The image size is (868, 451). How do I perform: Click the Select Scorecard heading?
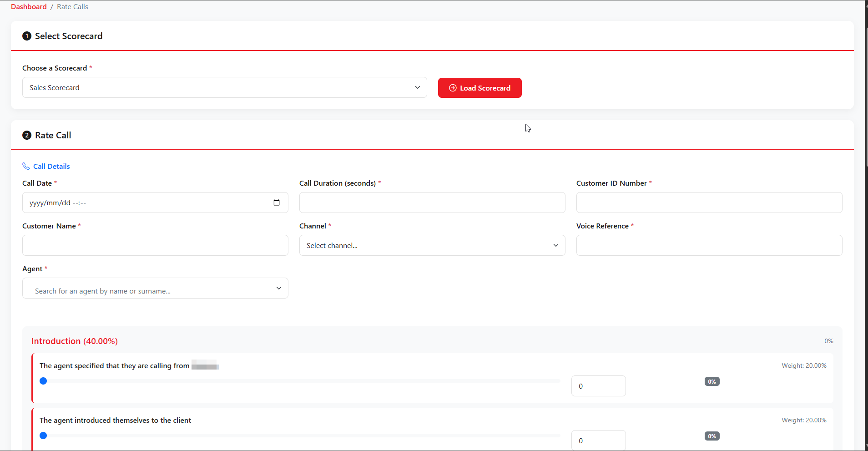pos(69,36)
